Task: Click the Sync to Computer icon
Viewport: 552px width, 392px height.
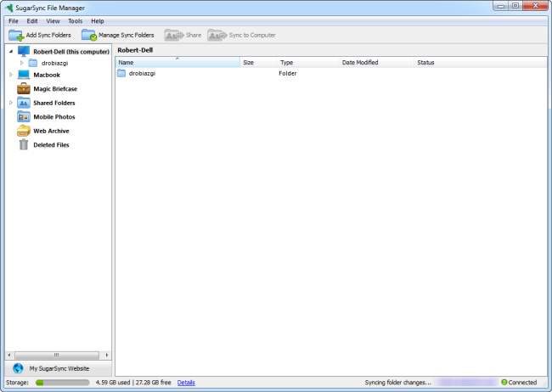Action: 217,35
